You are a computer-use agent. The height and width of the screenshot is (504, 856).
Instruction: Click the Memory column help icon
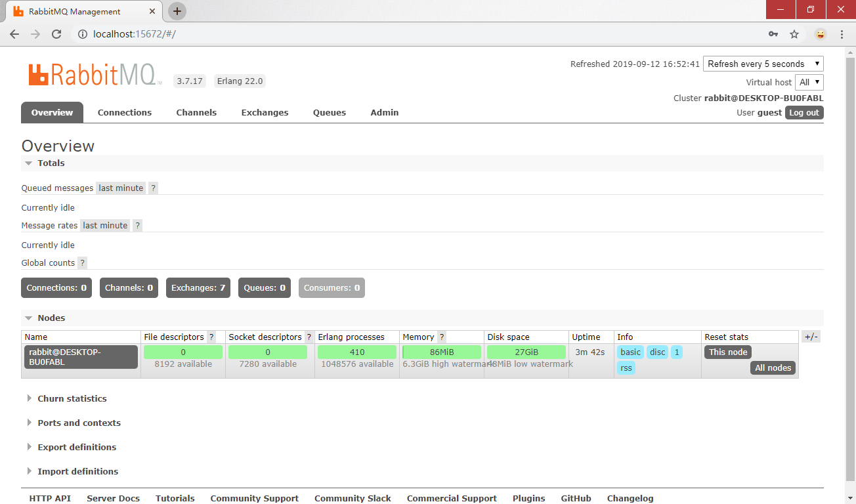[x=441, y=337]
